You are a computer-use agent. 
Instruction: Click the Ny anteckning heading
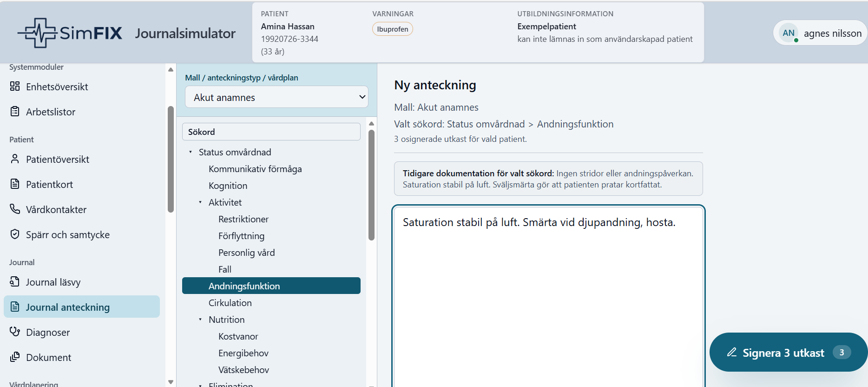(435, 85)
